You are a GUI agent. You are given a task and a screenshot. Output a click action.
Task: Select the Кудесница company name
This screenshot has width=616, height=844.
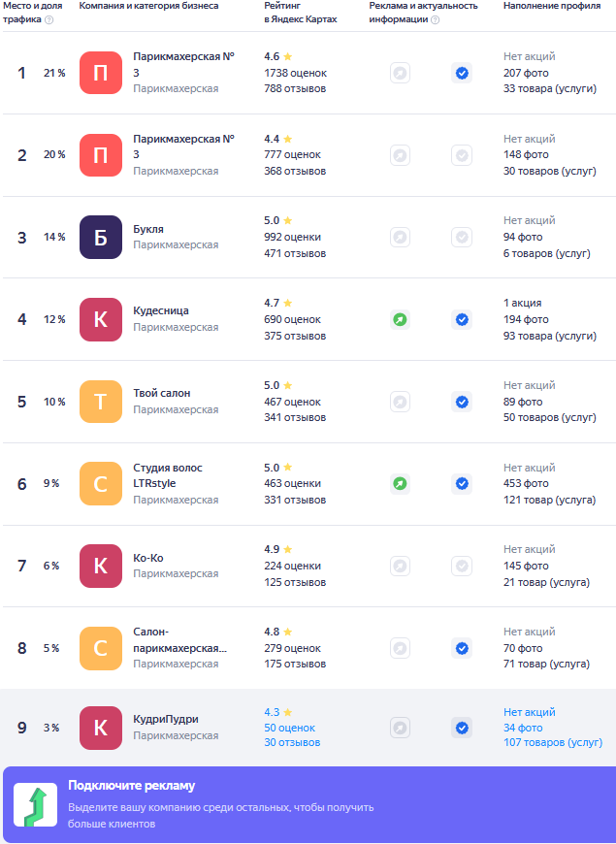coord(161,311)
